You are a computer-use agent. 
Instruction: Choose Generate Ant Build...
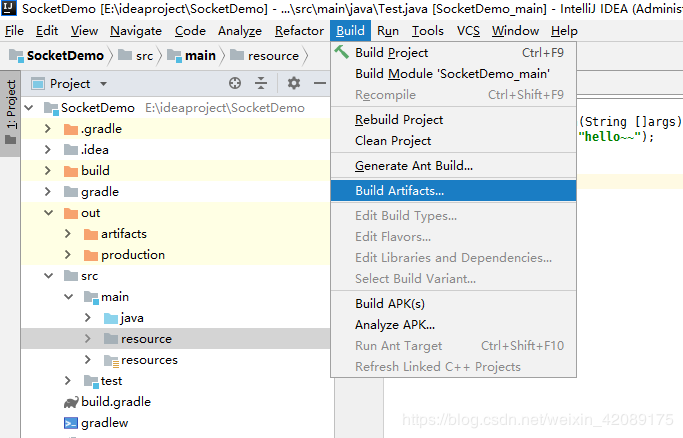(x=453, y=166)
